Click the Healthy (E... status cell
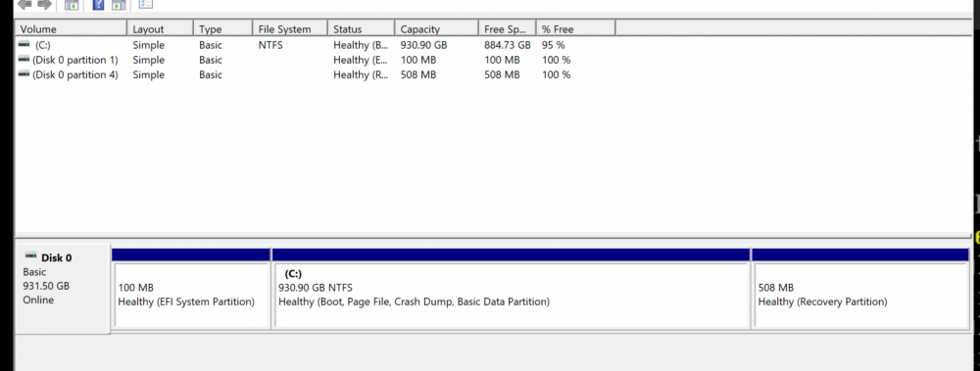Image resolution: width=980 pixels, height=371 pixels. (x=361, y=60)
